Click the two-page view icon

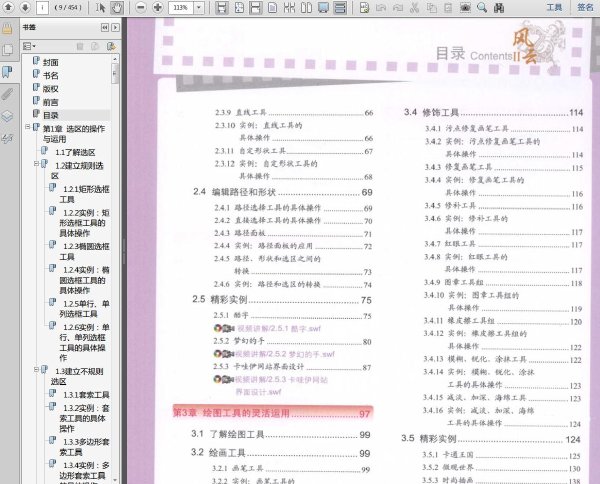(307, 7)
